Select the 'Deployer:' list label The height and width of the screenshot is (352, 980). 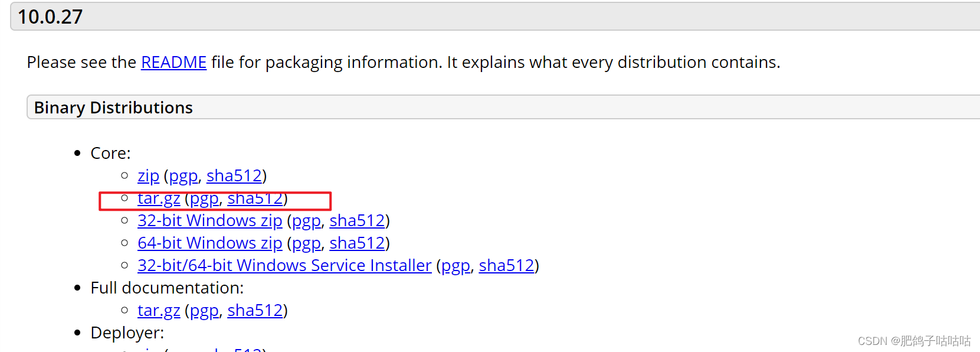pos(127,333)
